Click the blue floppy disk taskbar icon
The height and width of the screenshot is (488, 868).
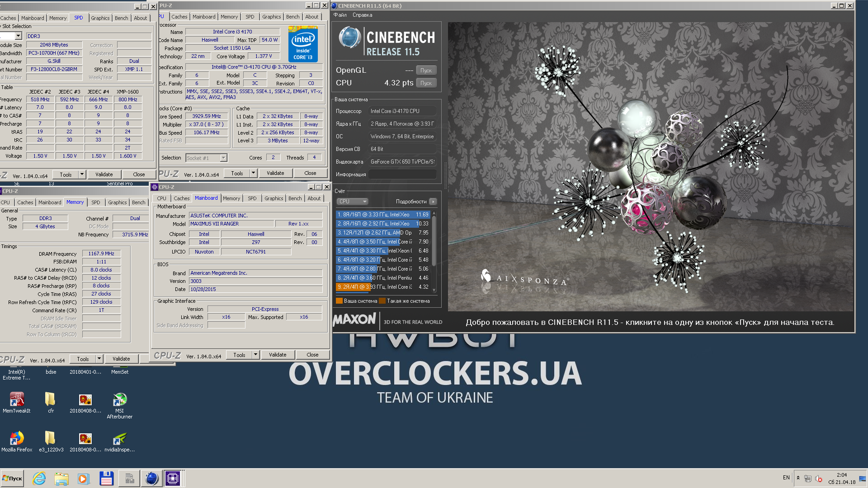click(106, 478)
